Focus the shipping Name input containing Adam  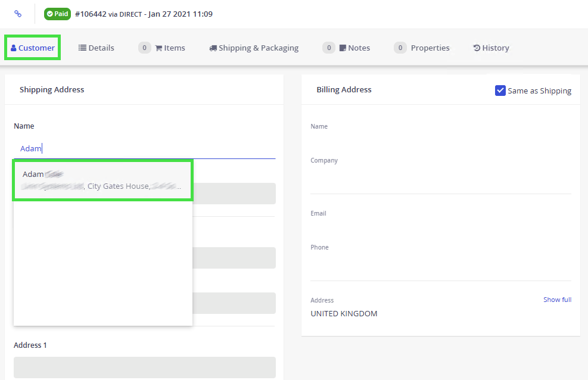pyautogui.click(x=144, y=148)
